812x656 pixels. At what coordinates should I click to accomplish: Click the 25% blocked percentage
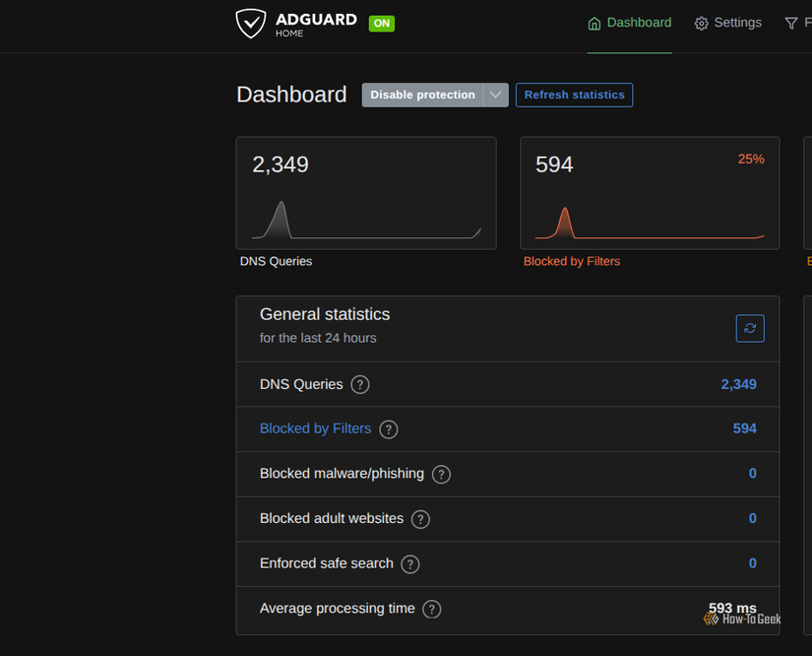point(751,160)
